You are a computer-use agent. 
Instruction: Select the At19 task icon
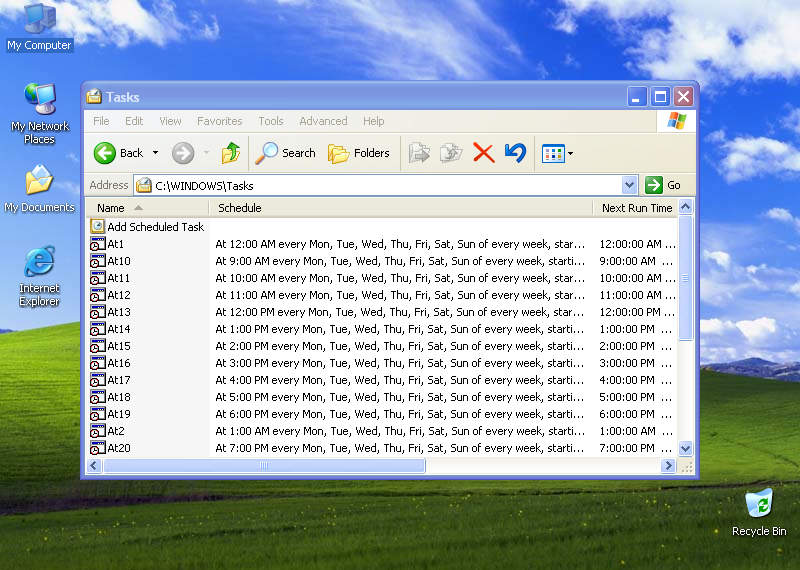pyautogui.click(x=97, y=414)
